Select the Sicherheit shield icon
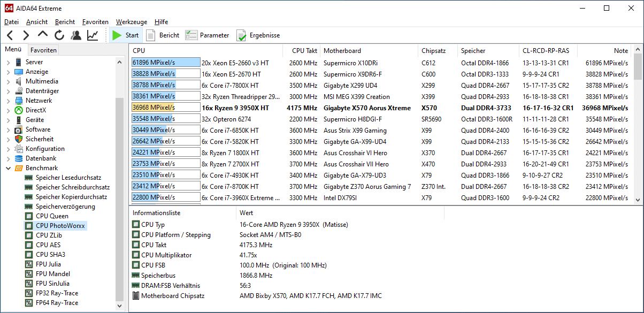The image size is (644, 313). coord(19,139)
